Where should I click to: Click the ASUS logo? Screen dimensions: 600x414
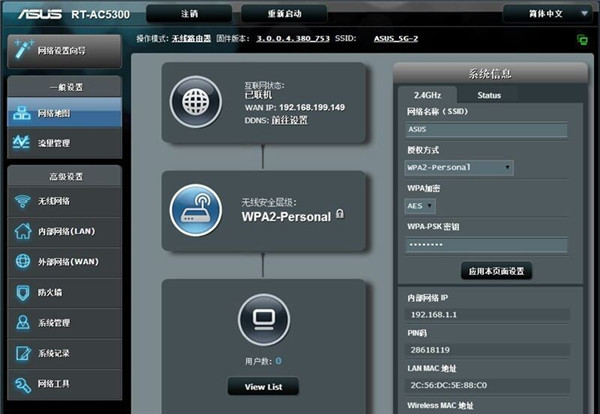pos(40,14)
